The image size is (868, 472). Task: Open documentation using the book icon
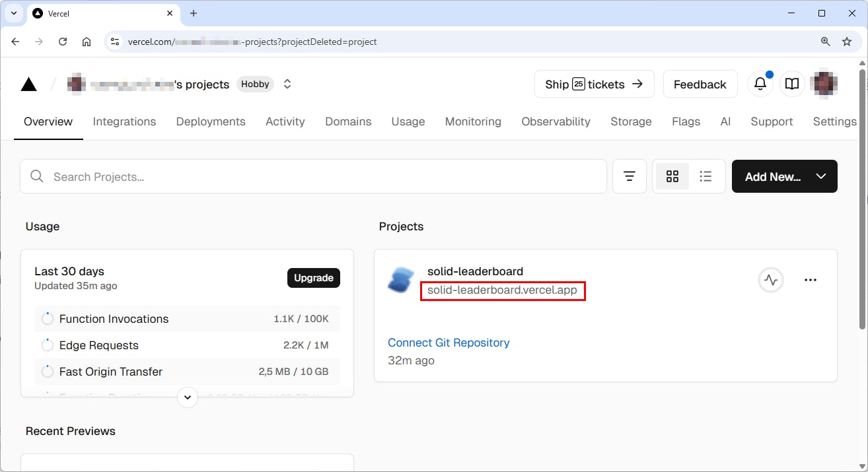pos(792,84)
